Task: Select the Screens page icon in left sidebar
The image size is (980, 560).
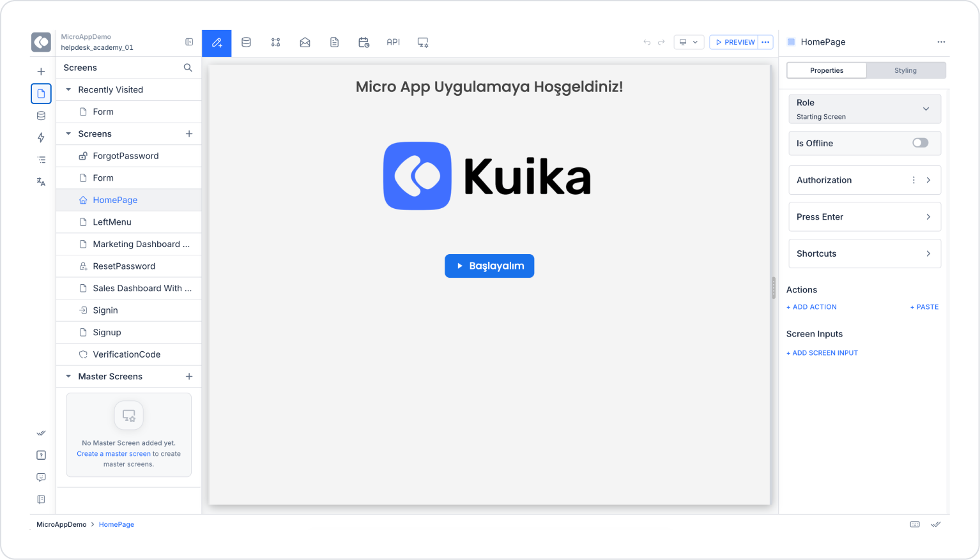Action: tap(41, 94)
